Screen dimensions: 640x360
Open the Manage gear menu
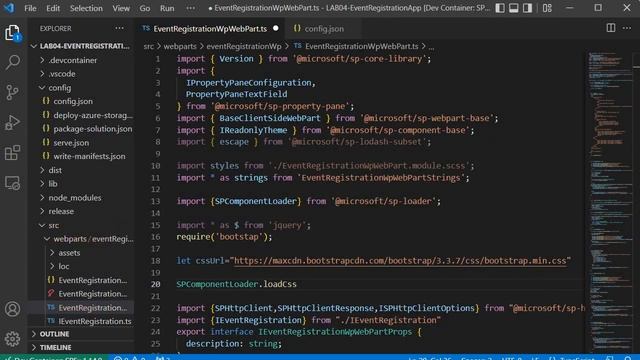pos(13,339)
